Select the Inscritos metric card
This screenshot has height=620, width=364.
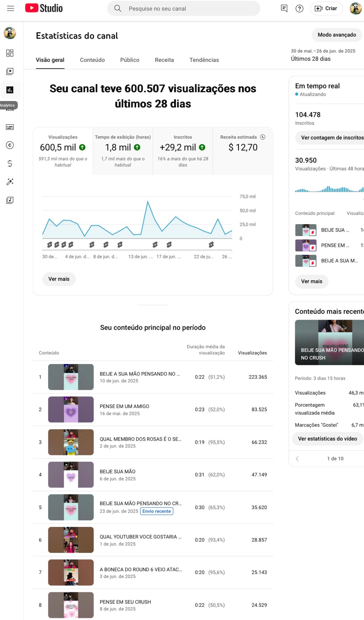coord(183,151)
